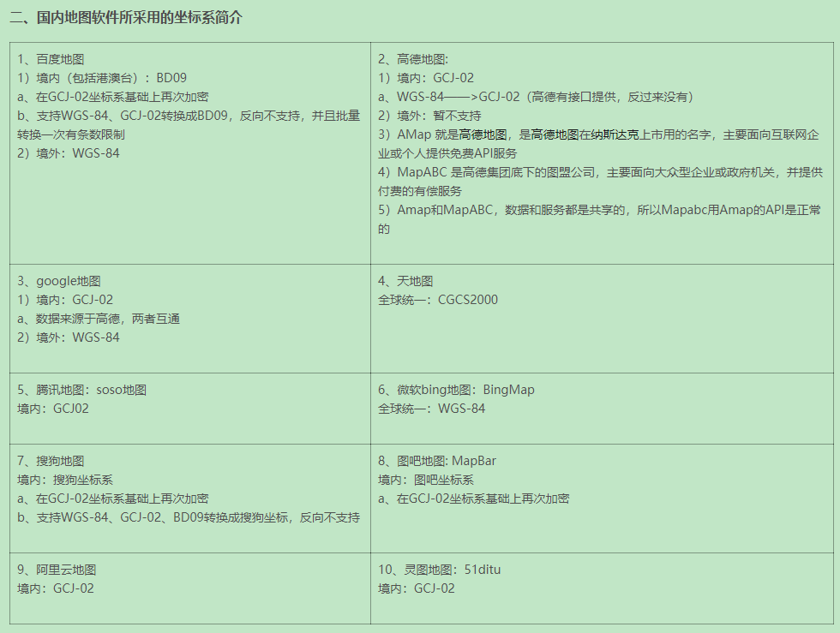Click the '境内：图吧坐标系' line
The height and width of the screenshot is (633, 840).
click(x=426, y=480)
